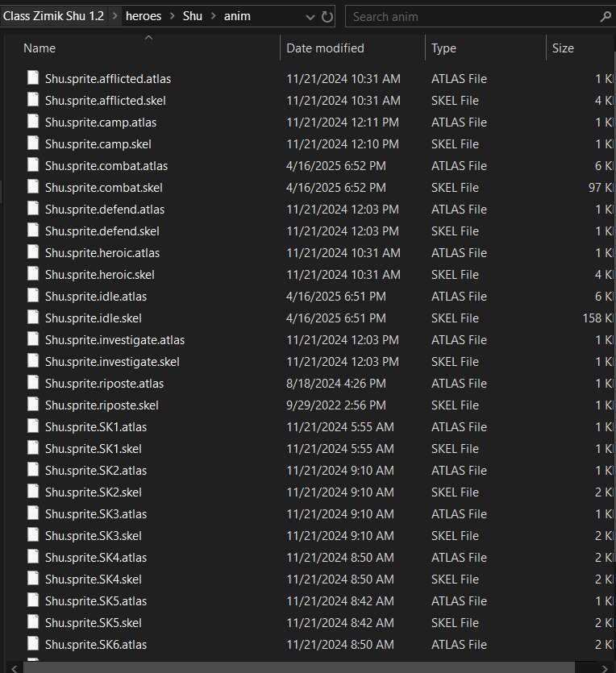Select file Shu.sprite.SK4.skel

click(x=94, y=580)
